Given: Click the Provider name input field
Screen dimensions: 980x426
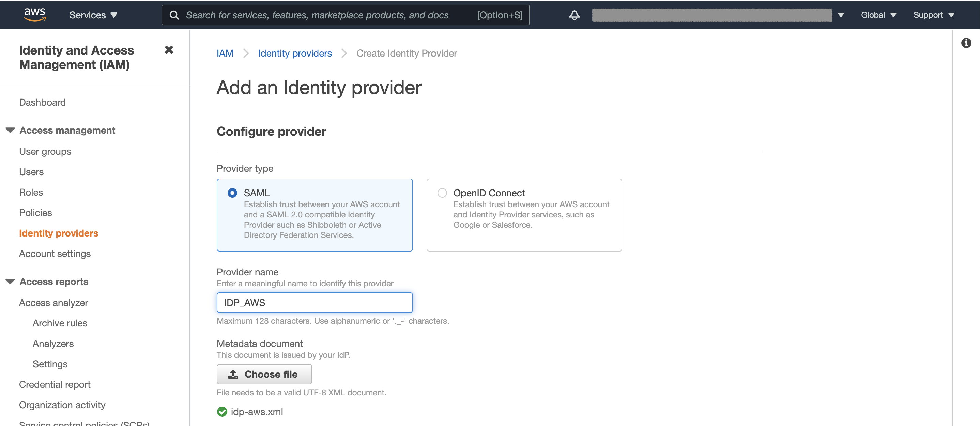Looking at the screenshot, I should [314, 303].
